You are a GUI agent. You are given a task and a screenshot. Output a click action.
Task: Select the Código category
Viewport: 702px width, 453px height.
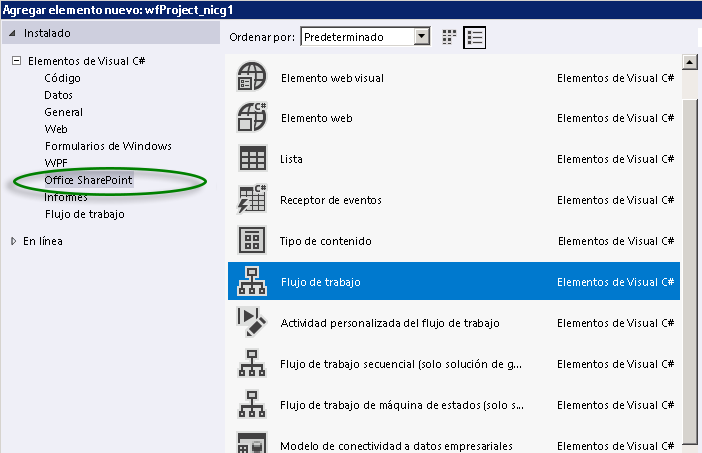coord(62,78)
